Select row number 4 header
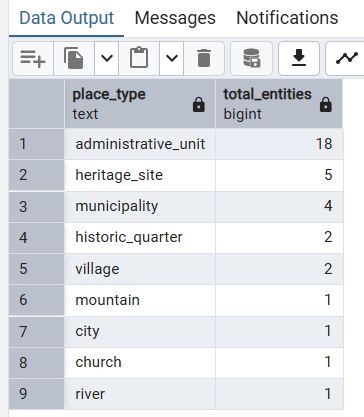The image size is (364, 417). coord(37,238)
